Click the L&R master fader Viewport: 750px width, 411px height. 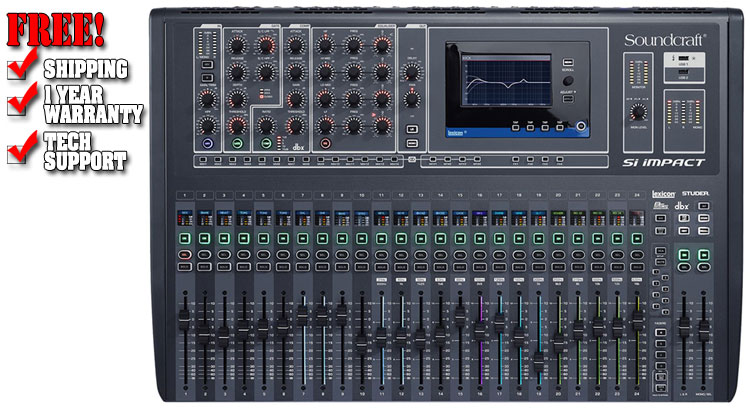tap(684, 328)
